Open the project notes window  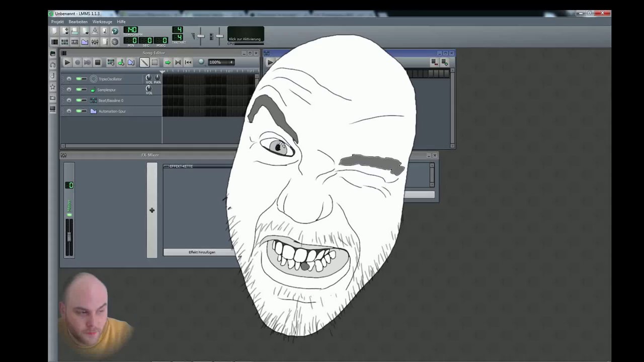point(105,42)
